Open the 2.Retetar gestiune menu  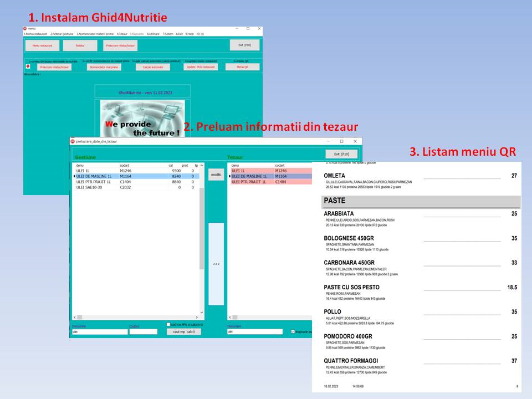pos(62,34)
